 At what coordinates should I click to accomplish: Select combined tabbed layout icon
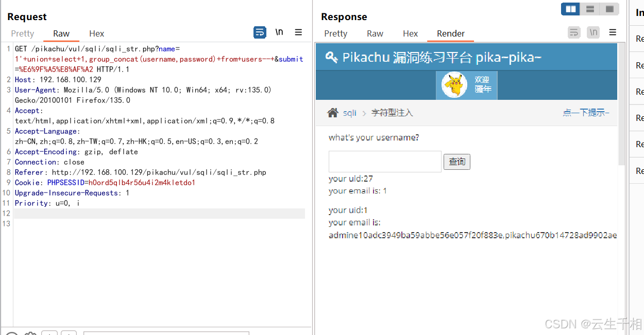(609, 9)
